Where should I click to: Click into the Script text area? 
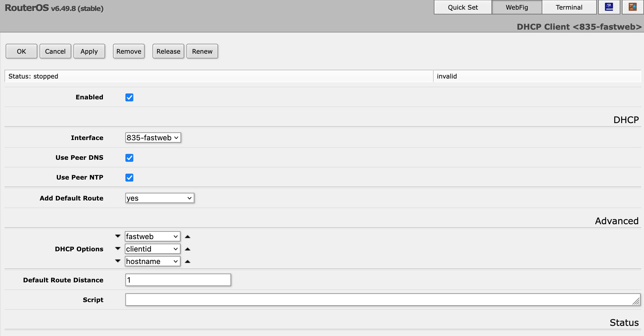point(383,300)
